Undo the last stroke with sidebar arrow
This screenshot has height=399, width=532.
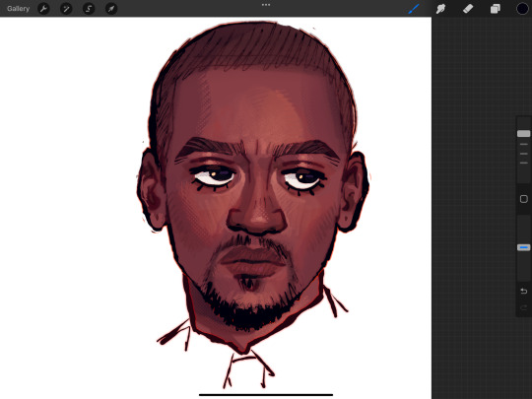pos(524,291)
